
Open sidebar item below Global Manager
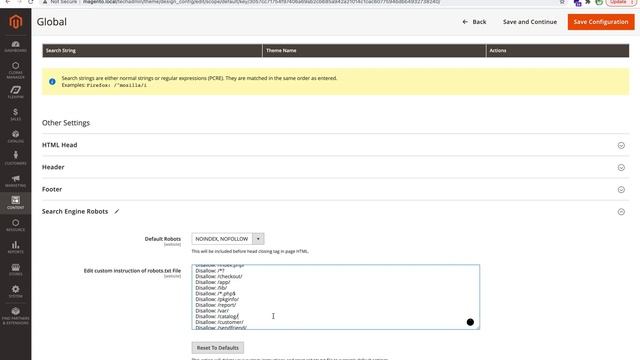click(x=16, y=92)
